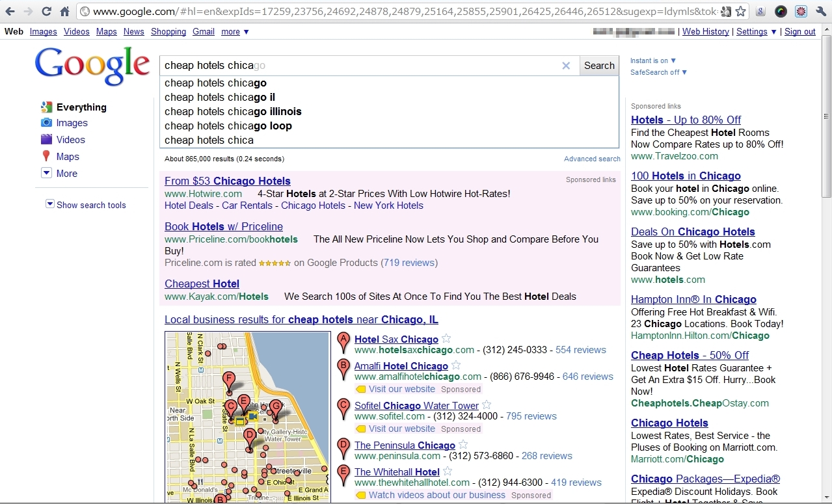
Task: Open Hampton Inn In Chicago sidebar ad
Action: tap(693, 299)
